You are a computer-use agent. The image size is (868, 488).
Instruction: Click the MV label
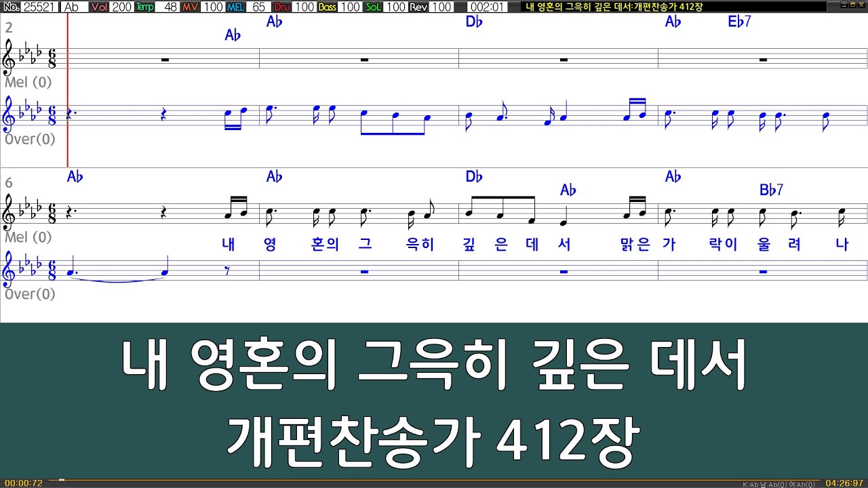190,7
